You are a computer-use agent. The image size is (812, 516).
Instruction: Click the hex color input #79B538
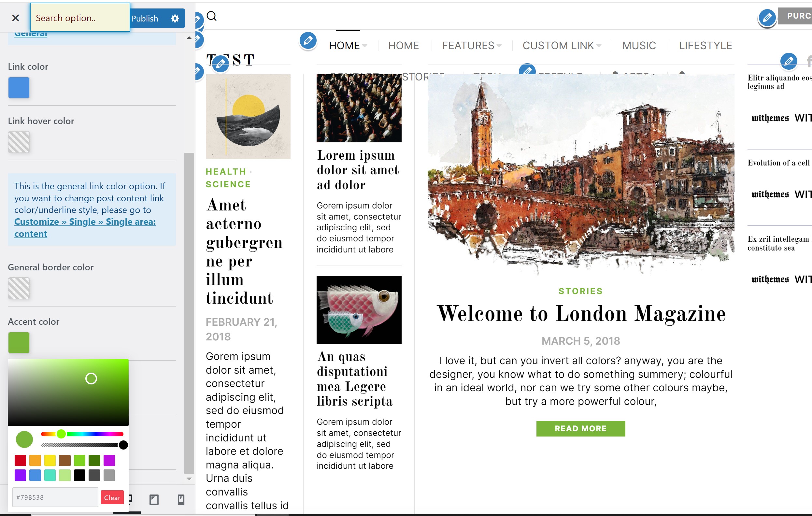pyautogui.click(x=55, y=497)
